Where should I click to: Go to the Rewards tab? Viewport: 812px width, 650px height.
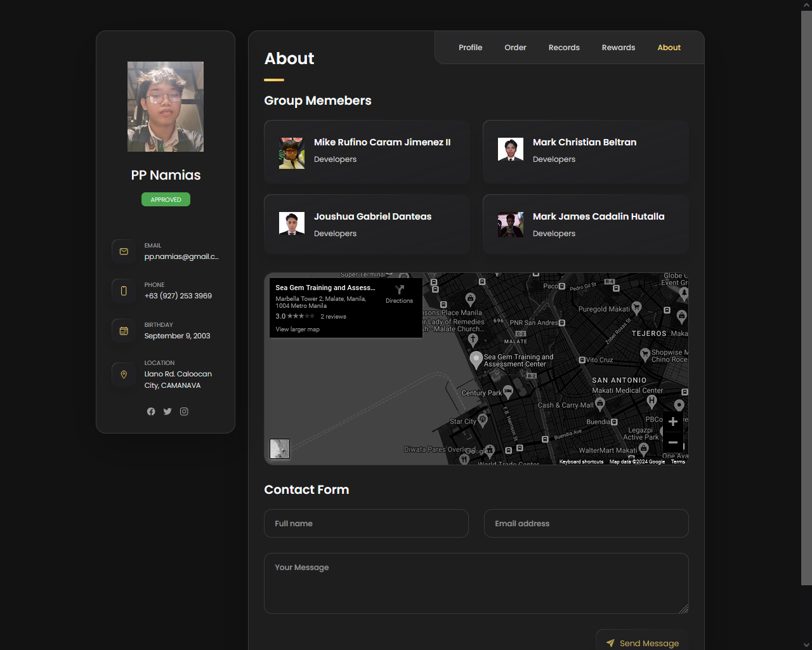[x=618, y=48]
